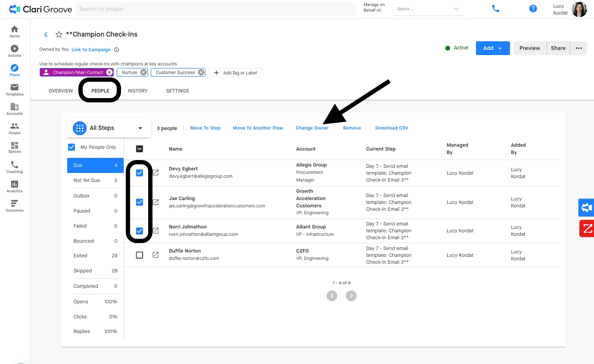Screen dimensions: 594x364
Task: Switch to the Overview tab
Action: [61, 91]
